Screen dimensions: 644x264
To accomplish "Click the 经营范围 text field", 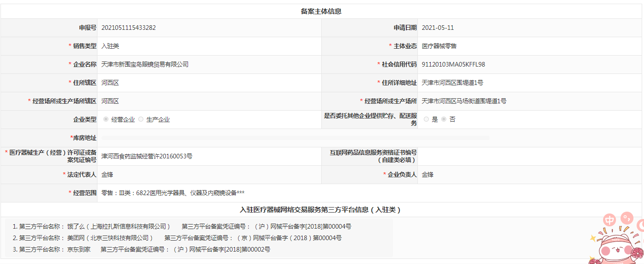I will [x=173, y=193].
